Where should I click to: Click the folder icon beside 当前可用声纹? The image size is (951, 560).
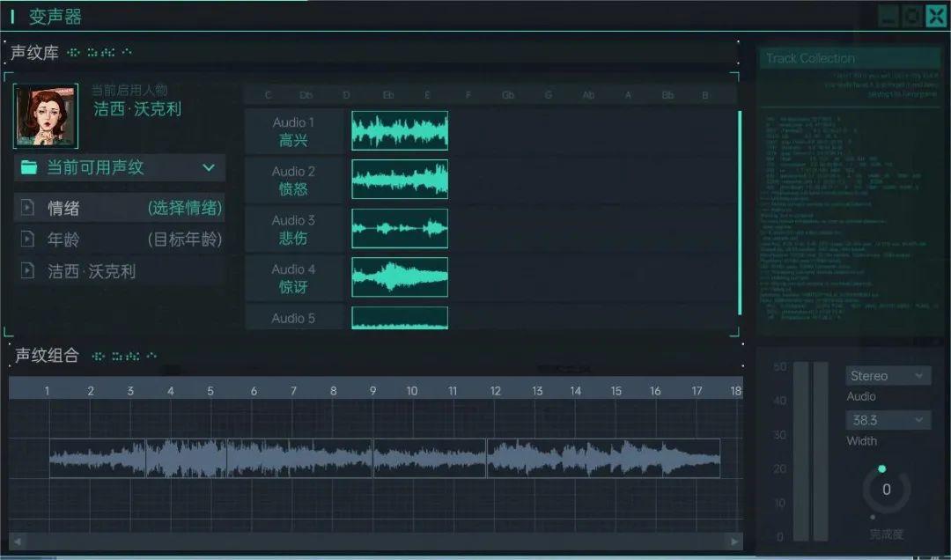[x=29, y=167]
